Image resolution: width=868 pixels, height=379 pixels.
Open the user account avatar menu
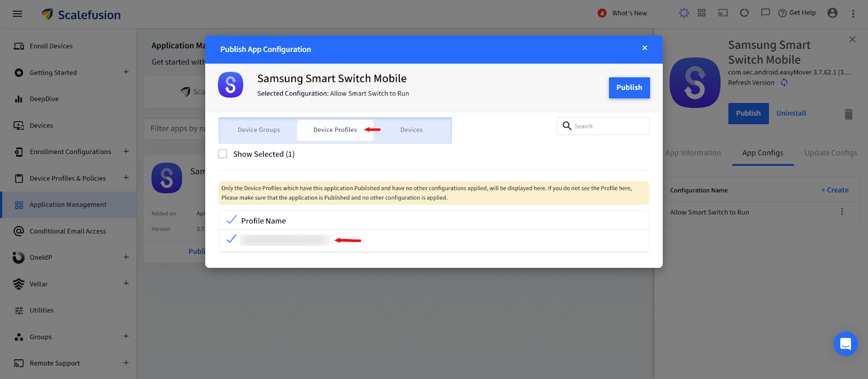[832, 13]
